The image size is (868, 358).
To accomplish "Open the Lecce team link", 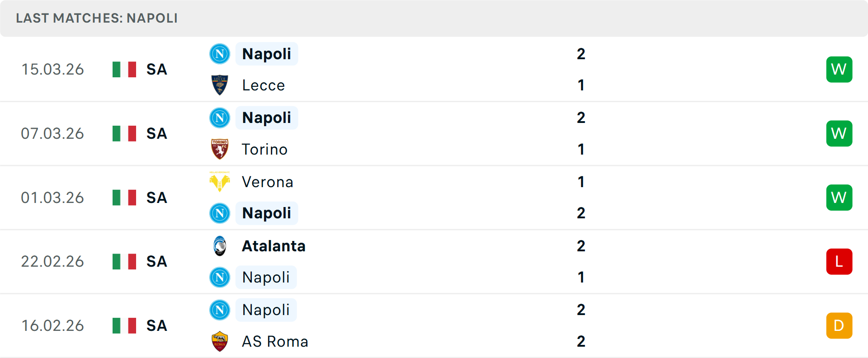I will point(263,85).
